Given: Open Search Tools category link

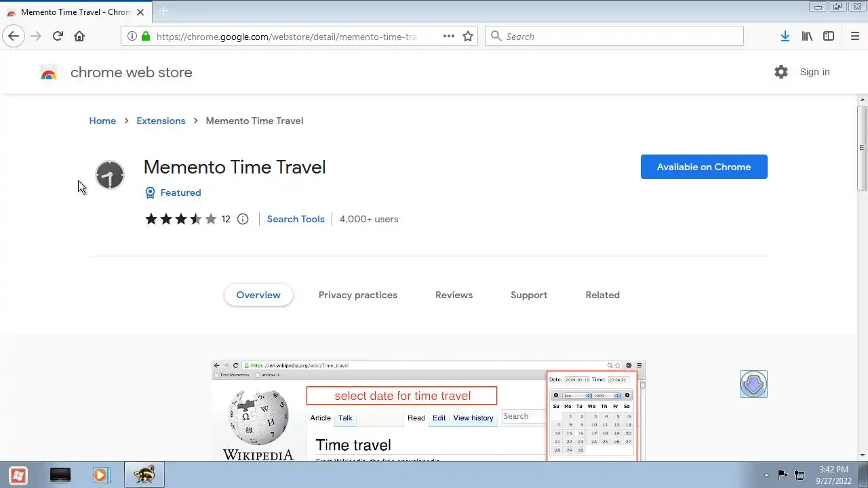Looking at the screenshot, I should 296,219.
